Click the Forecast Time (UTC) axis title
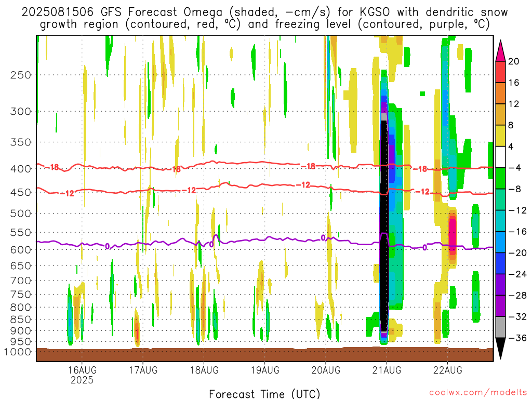Image resolution: width=532 pixels, height=399 pixels. [x=264, y=394]
